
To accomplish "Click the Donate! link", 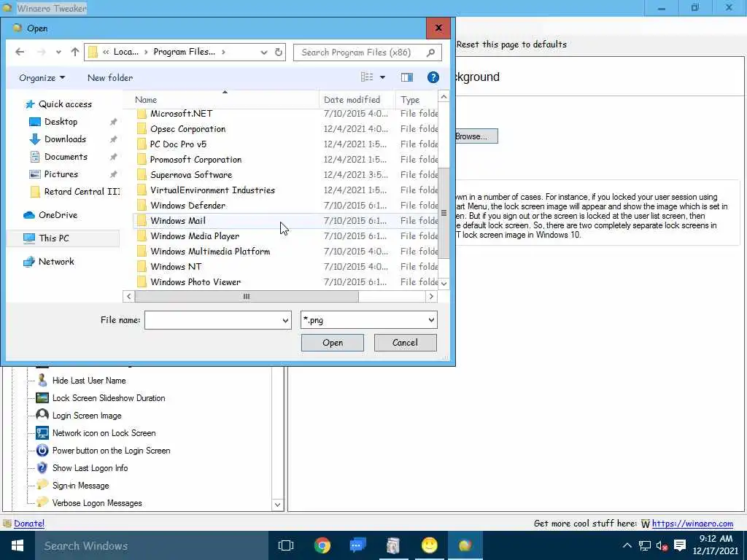I will tap(29, 524).
